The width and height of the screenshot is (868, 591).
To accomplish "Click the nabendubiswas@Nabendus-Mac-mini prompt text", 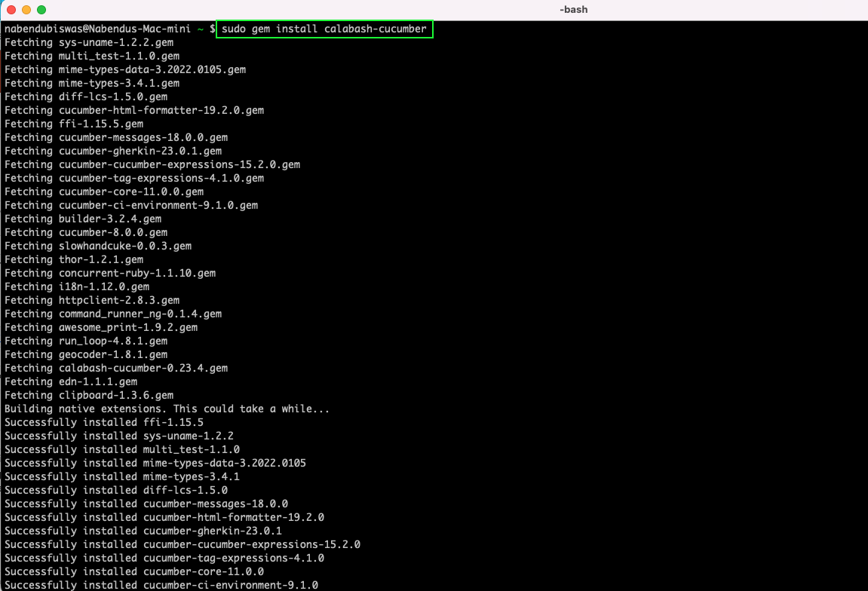I will point(97,29).
